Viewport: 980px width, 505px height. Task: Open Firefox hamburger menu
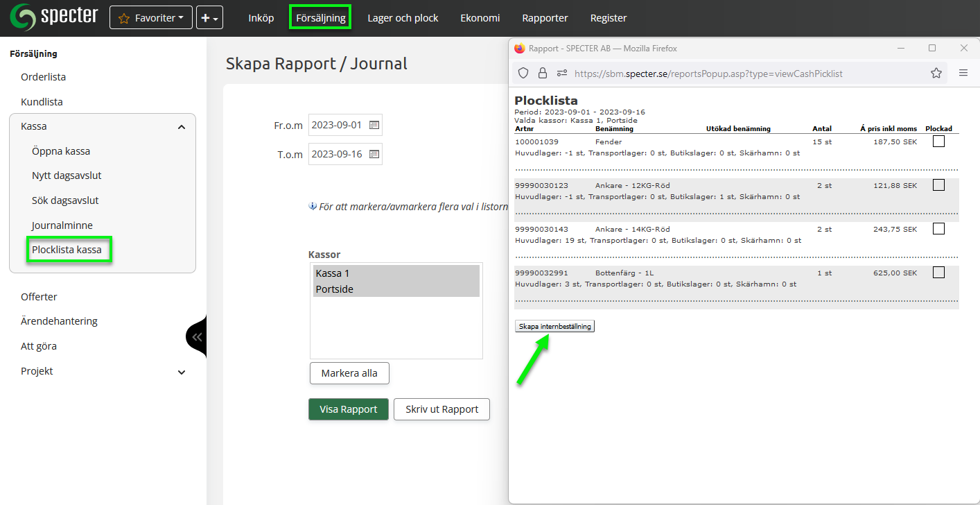click(x=963, y=73)
